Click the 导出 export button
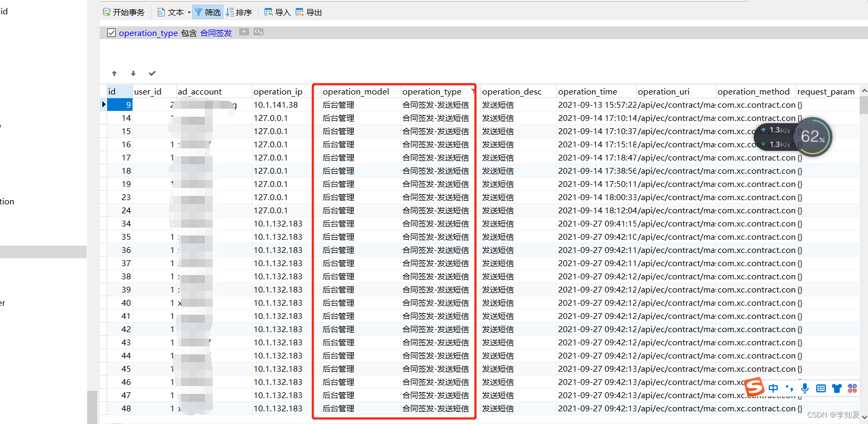Image resolution: width=868 pixels, height=424 pixels. tap(309, 12)
